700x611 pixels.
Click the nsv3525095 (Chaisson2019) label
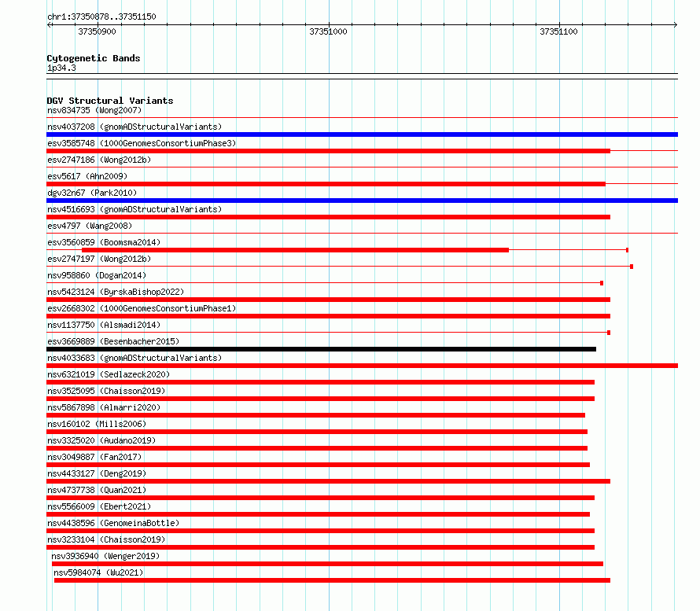106,391
